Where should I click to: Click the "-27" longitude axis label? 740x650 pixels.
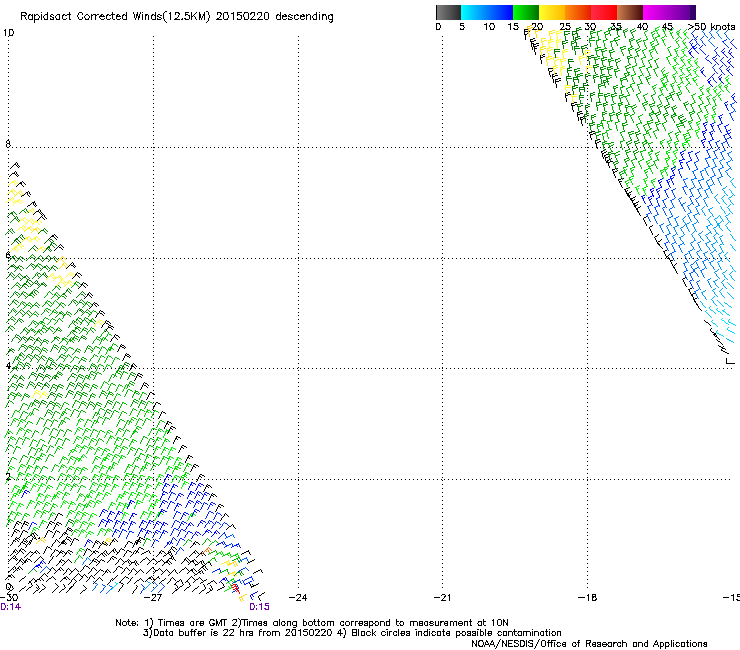pos(153,597)
